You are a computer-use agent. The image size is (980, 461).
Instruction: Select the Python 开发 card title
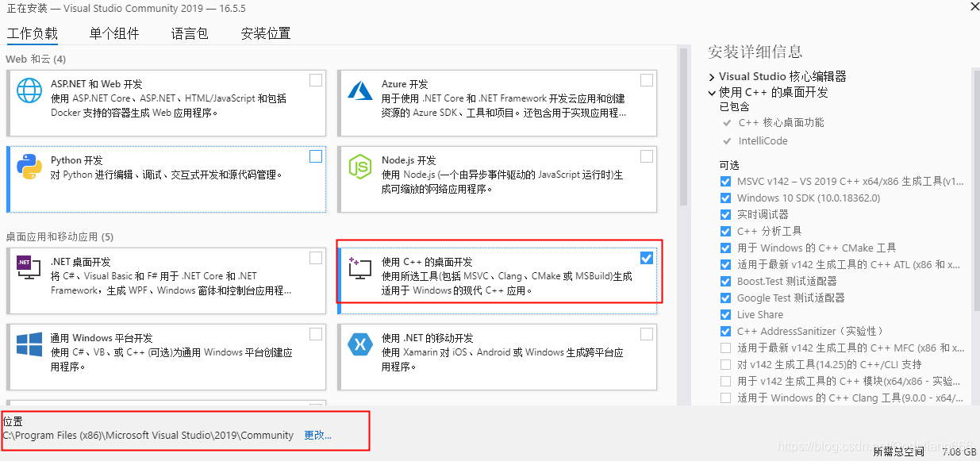point(77,159)
